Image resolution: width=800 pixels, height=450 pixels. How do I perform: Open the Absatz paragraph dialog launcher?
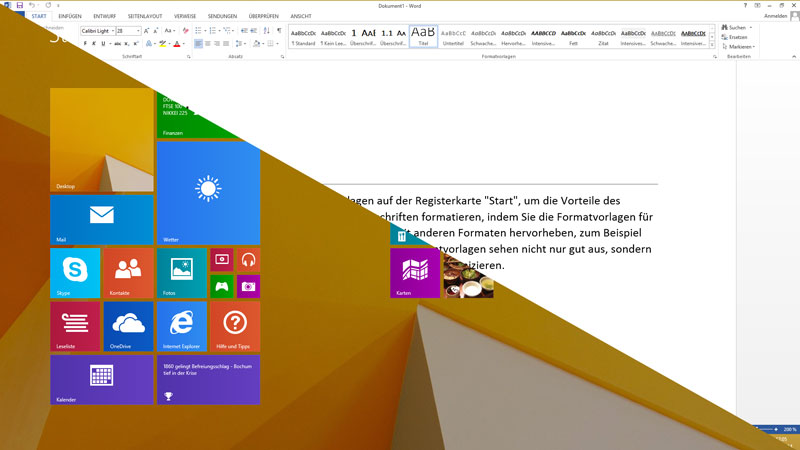pyautogui.click(x=282, y=57)
